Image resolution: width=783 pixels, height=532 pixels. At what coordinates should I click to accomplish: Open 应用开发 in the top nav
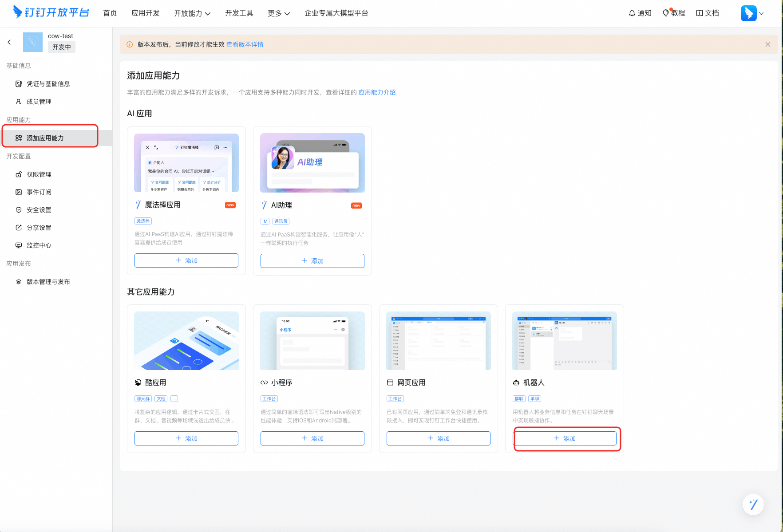point(146,13)
